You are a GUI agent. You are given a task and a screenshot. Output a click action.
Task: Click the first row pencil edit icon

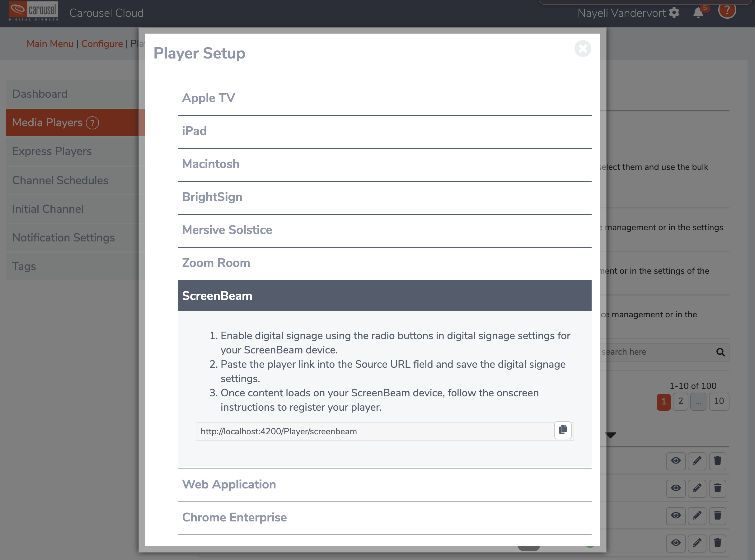[x=697, y=461]
